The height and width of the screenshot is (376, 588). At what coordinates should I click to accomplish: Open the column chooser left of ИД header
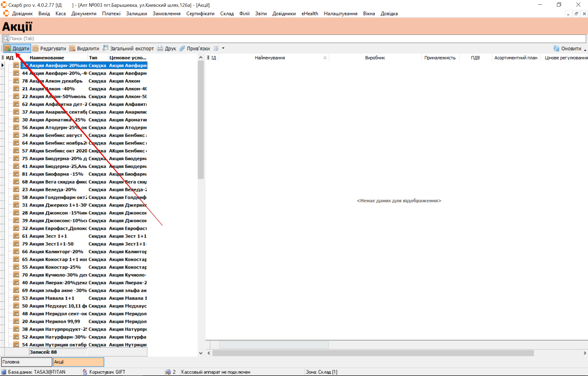pyautogui.click(x=2, y=58)
